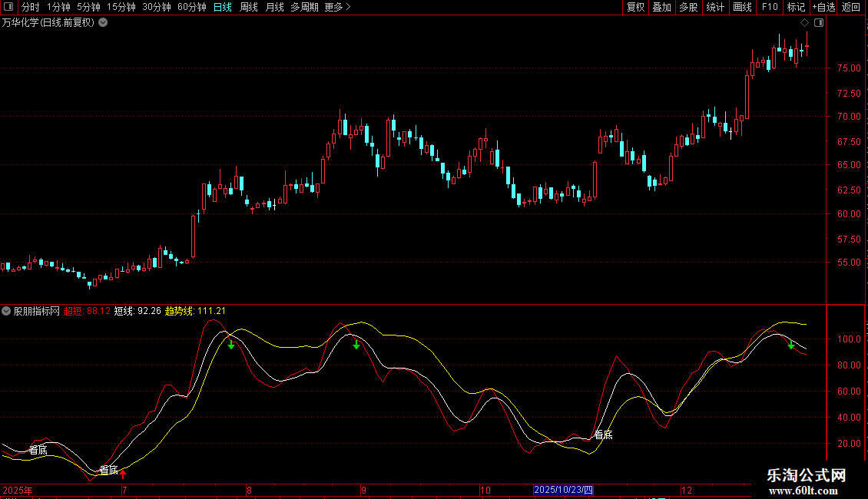The width and height of the screenshot is (868, 499).
Task: Add stock via +自选 button
Action: point(823,7)
